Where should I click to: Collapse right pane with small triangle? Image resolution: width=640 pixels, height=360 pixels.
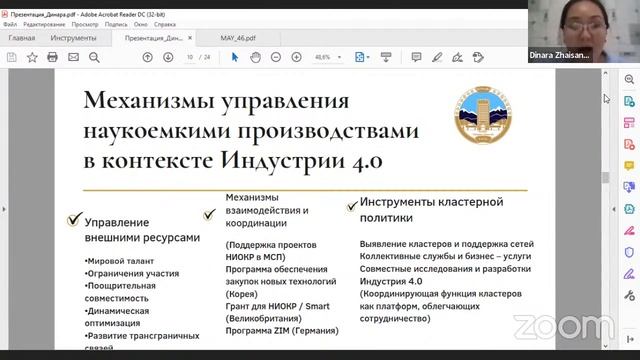[614, 209]
